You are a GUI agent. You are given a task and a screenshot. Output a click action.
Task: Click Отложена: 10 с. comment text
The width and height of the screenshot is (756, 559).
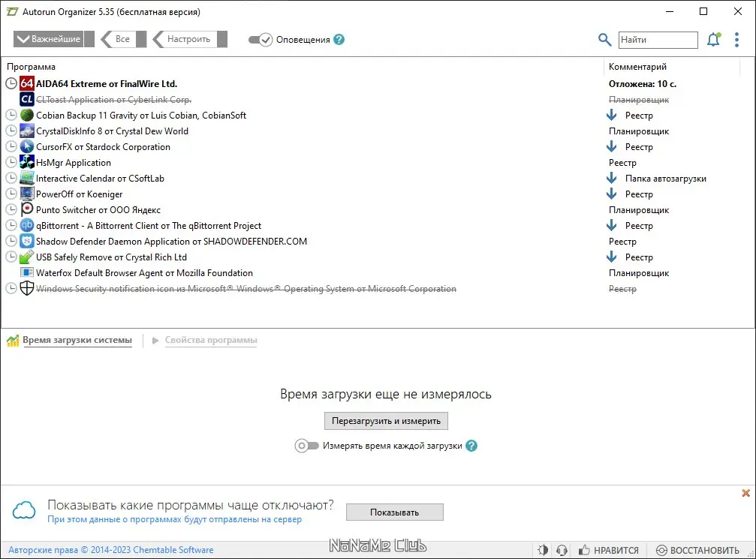point(642,84)
